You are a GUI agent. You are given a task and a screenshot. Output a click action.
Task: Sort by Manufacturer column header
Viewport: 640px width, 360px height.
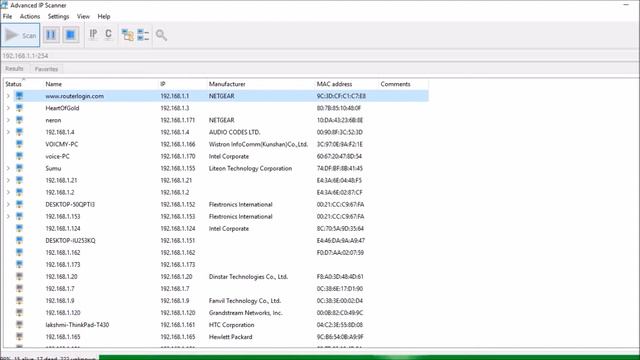click(227, 84)
